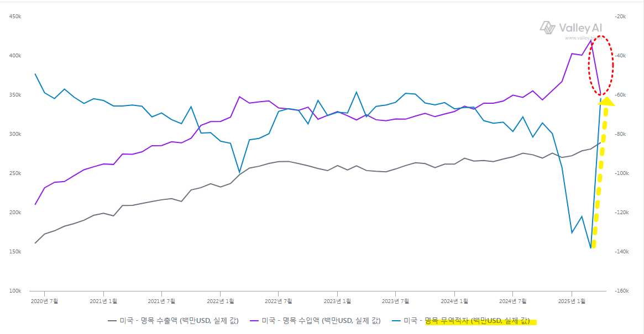644x334 pixels.
Task: Click the red dashed ellipse annotation
Action: [x=601, y=65]
